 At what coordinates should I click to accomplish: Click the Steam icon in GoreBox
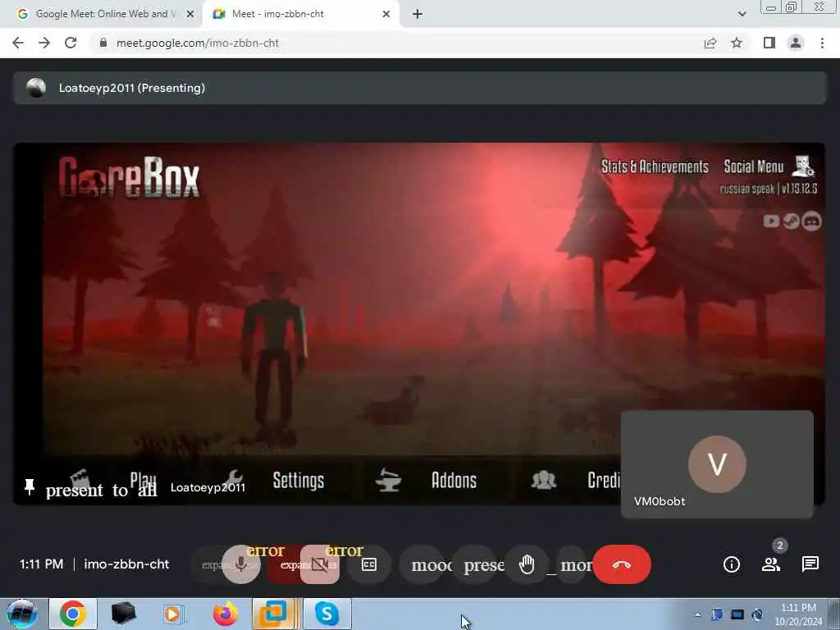pos(792,221)
